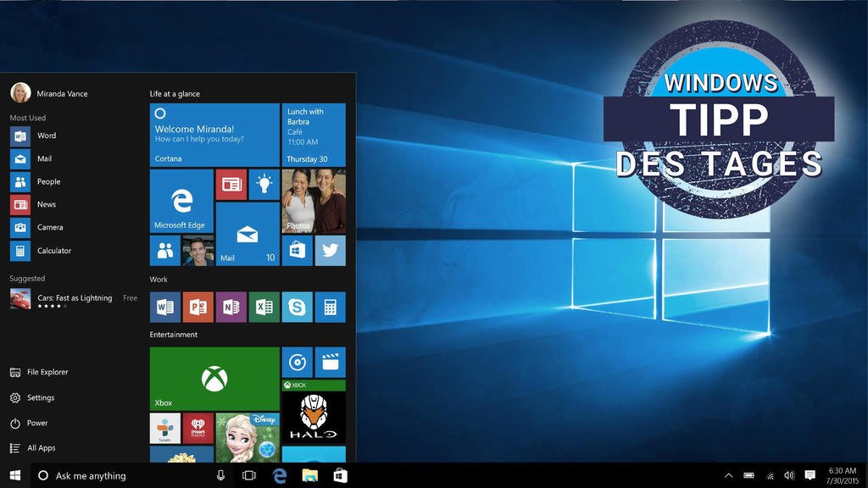The image size is (868, 488).
Task: Click the battery status tray icon
Action: click(749, 475)
